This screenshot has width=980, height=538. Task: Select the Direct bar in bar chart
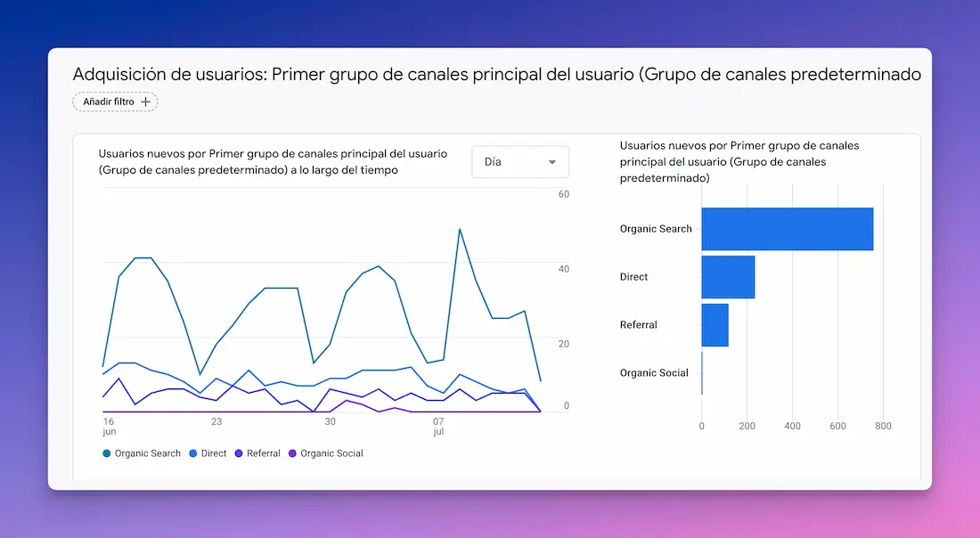[728, 277]
